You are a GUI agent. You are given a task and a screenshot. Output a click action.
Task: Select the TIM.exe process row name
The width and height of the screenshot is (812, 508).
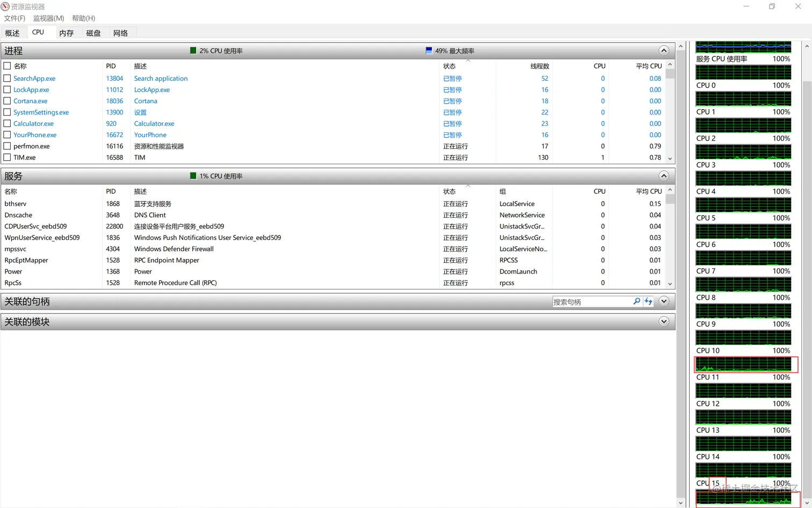tap(25, 158)
